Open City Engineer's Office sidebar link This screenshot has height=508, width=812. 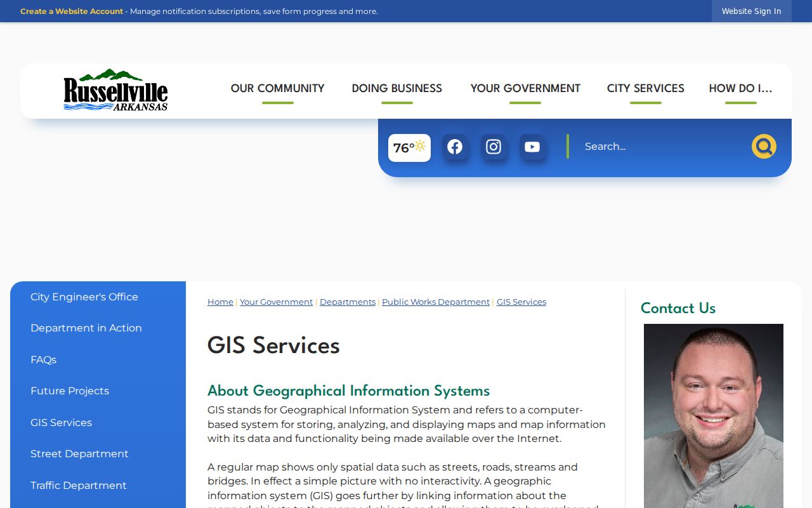tap(84, 297)
